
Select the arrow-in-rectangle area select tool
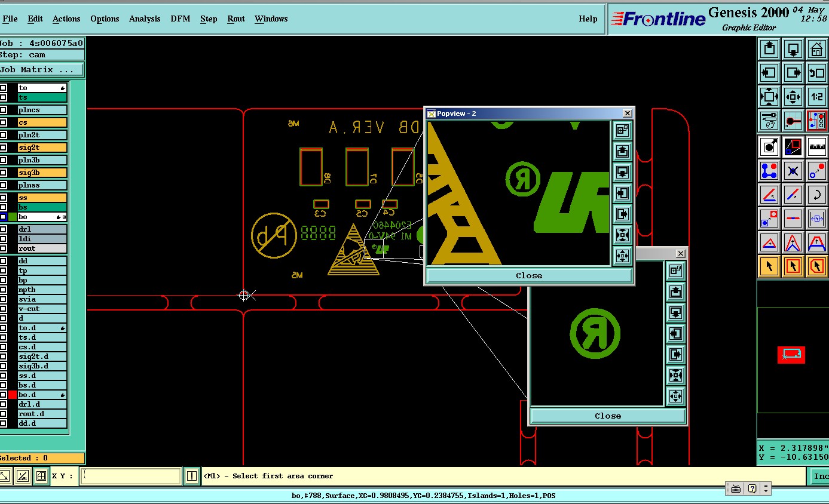coord(793,266)
